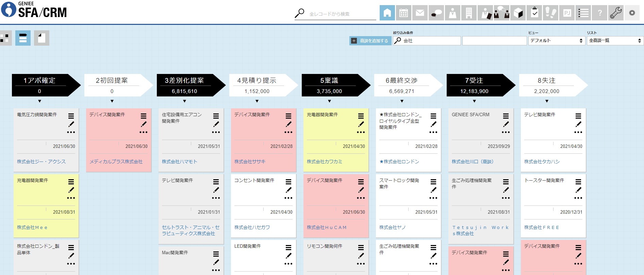Open hamburger menu on 電気圧力鍋開発案件 card
The height and width of the screenshot is (275, 644).
click(x=71, y=116)
